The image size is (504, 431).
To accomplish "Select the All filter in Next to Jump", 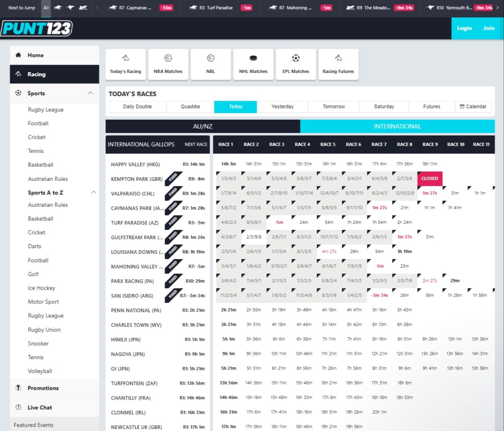I will click(x=46, y=8).
